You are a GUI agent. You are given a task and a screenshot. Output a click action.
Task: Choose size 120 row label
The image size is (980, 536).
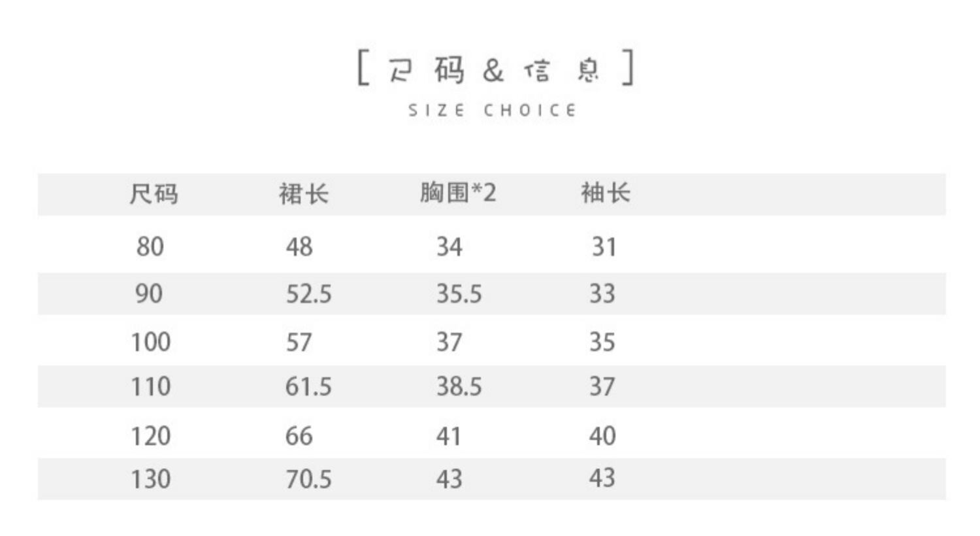[x=151, y=436]
